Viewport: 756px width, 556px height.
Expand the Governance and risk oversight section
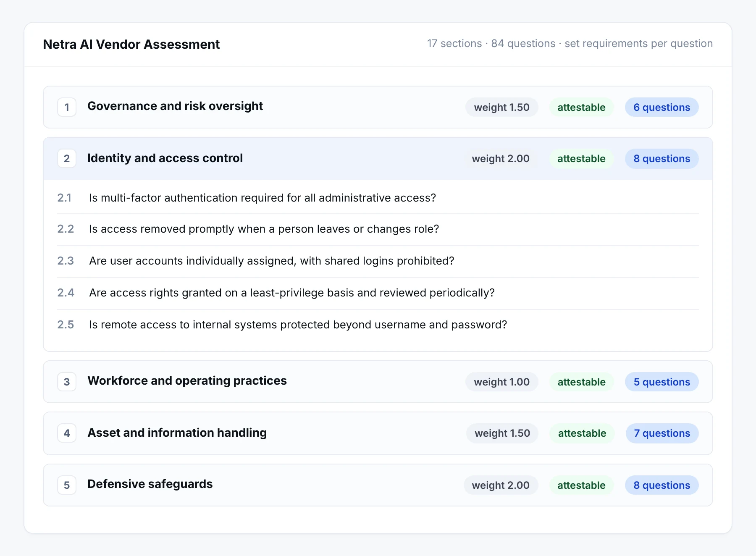(378, 107)
